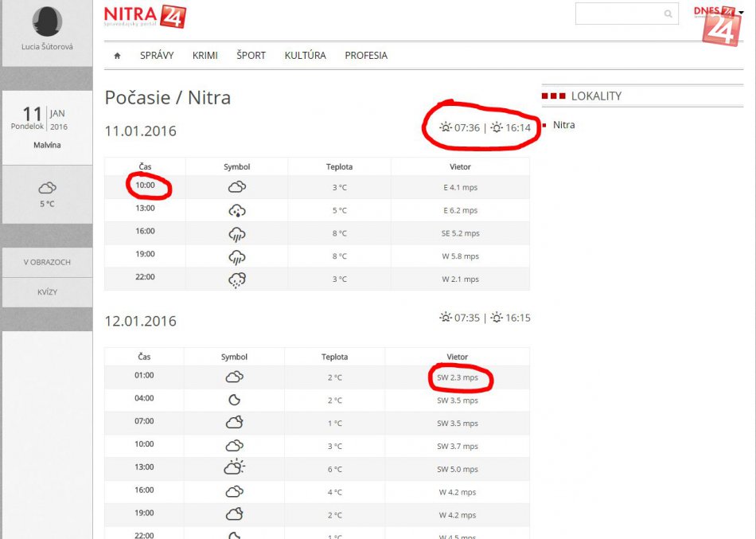Click the V obrazoch sidebar button

click(x=47, y=262)
